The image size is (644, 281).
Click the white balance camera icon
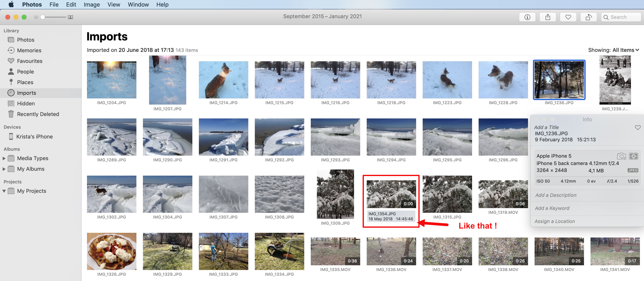coord(621,156)
